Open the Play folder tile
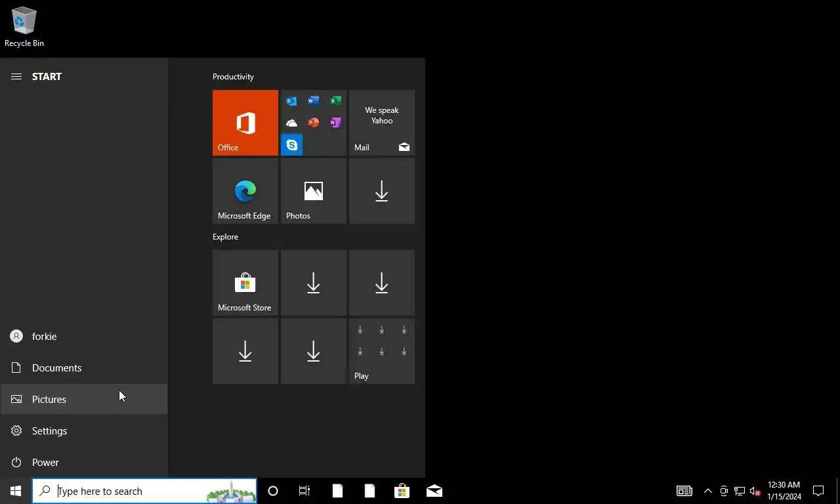840x504 pixels. point(382,351)
